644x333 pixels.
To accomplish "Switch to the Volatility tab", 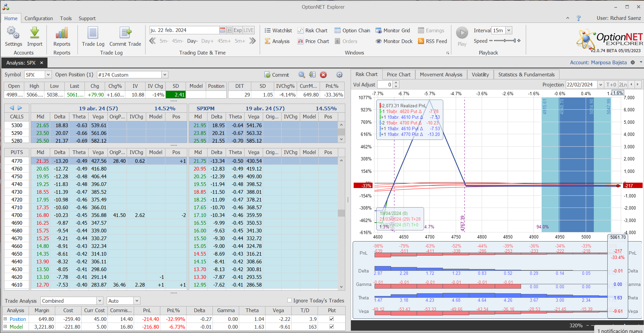I will click(480, 75).
